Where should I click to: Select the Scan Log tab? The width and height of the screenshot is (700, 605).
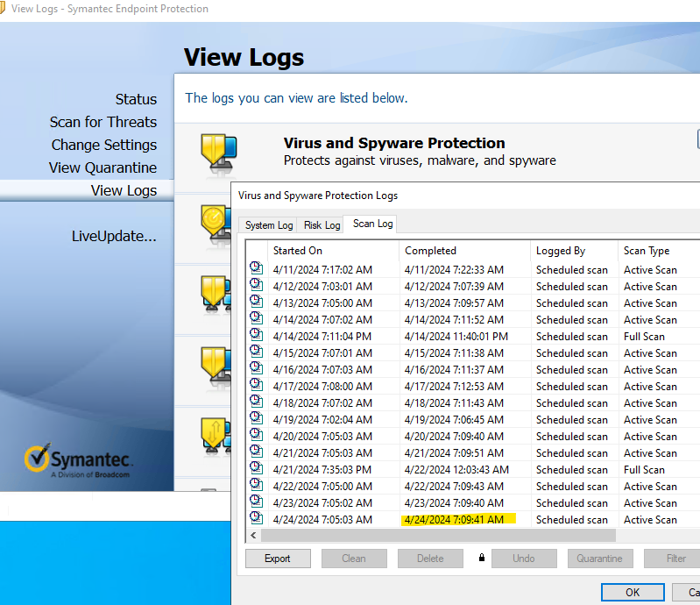(372, 224)
